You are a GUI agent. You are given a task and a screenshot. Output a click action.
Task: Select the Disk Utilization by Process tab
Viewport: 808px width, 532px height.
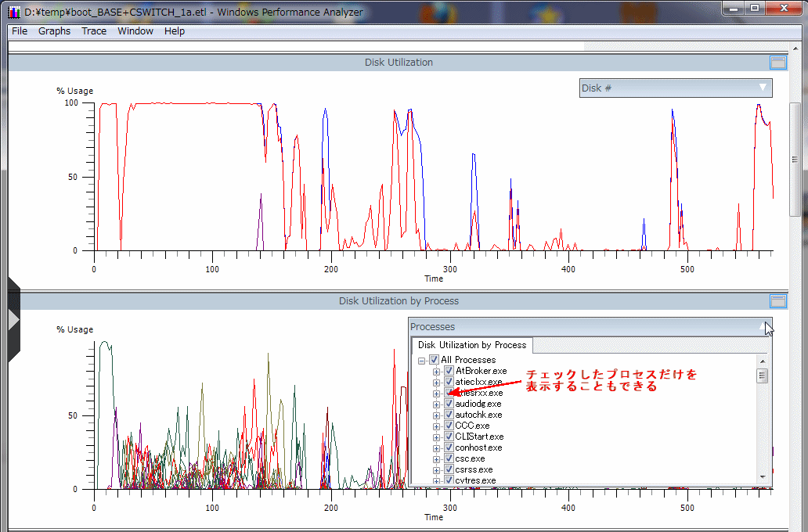[x=472, y=345]
